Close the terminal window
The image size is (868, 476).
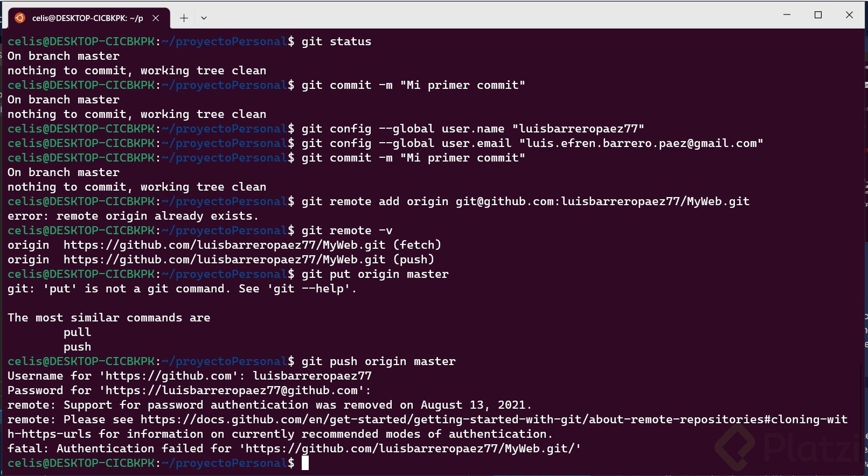point(849,15)
